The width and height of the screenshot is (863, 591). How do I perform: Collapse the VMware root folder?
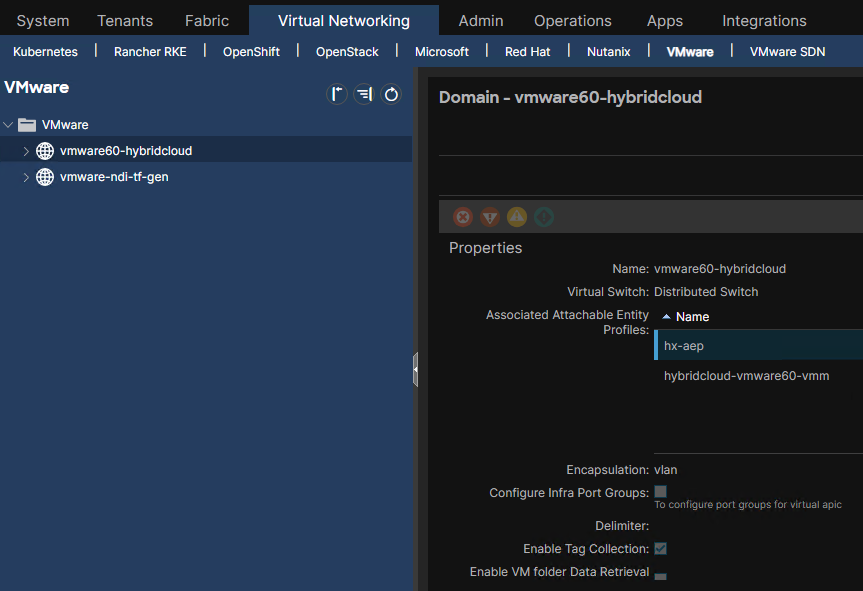pos(8,125)
